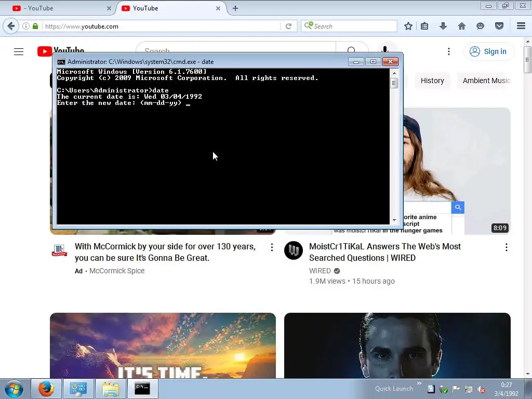Open options menu for the WIRED video
This screenshot has height=399, width=532.
[x=506, y=247]
